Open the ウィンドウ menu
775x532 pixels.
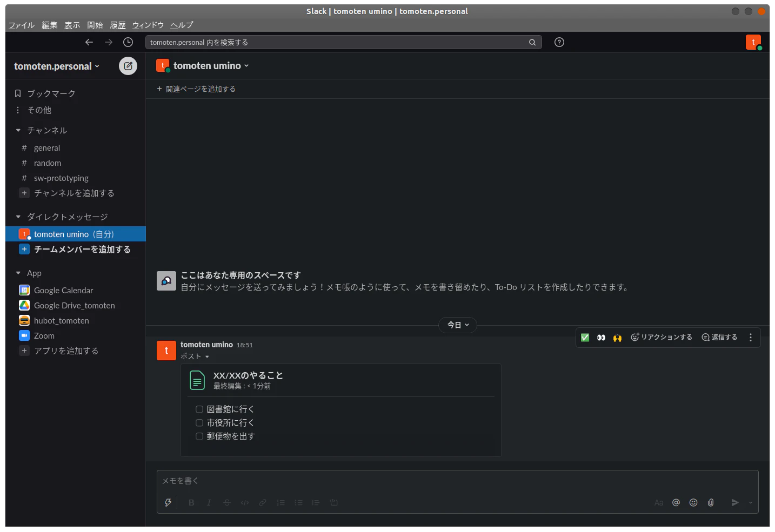point(148,25)
